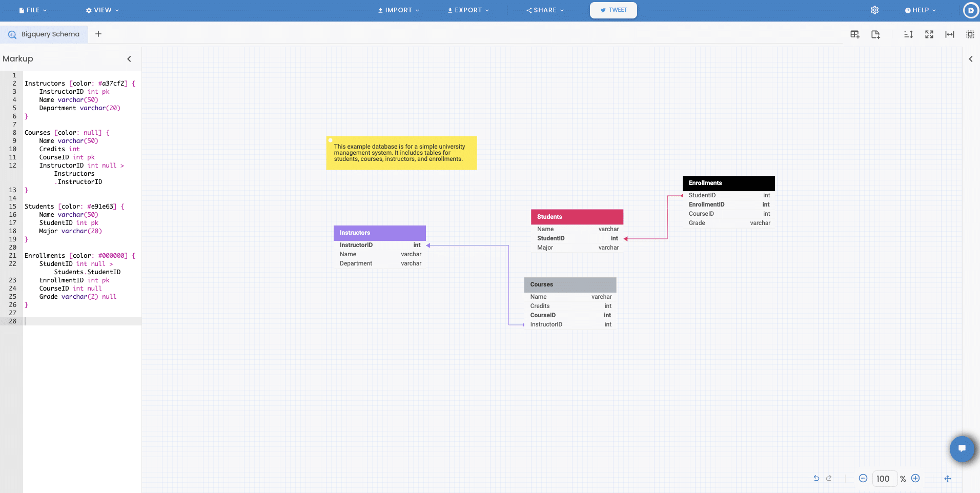This screenshot has height=493, width=980.
Task: Auto-arrange the diagram layout
Action: point(909,34)
